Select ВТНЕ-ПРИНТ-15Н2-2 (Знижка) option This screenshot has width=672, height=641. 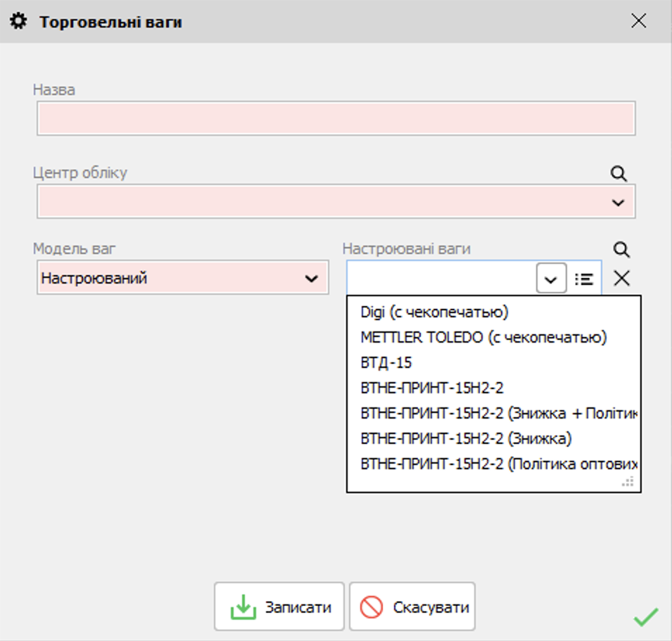pyautogui.click(x=466, y=438)
